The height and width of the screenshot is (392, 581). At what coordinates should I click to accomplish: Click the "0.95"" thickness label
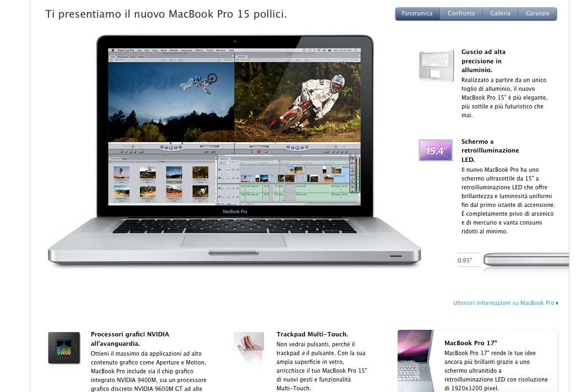(465, 260)
